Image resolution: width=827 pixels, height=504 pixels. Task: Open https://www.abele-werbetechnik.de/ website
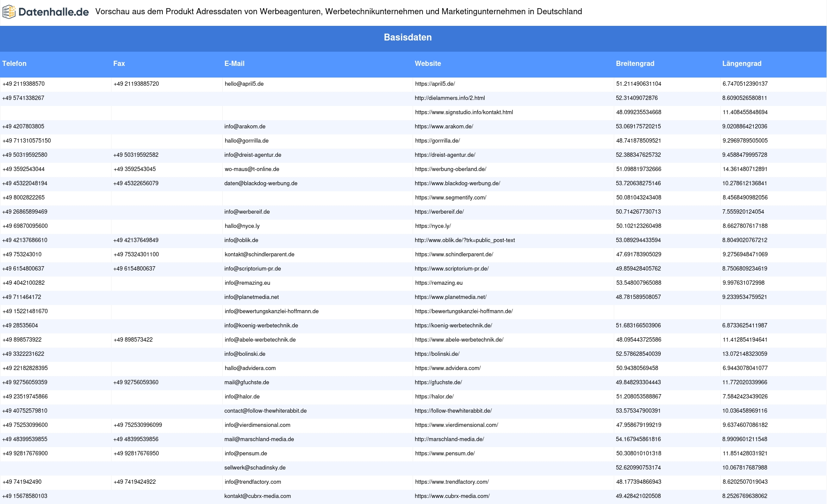(459, 340)
